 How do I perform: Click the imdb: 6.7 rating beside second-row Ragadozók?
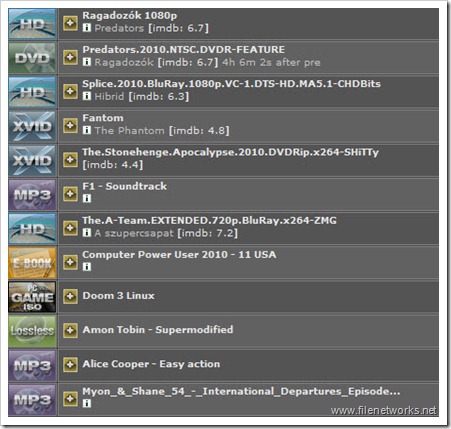click(188, 62)
